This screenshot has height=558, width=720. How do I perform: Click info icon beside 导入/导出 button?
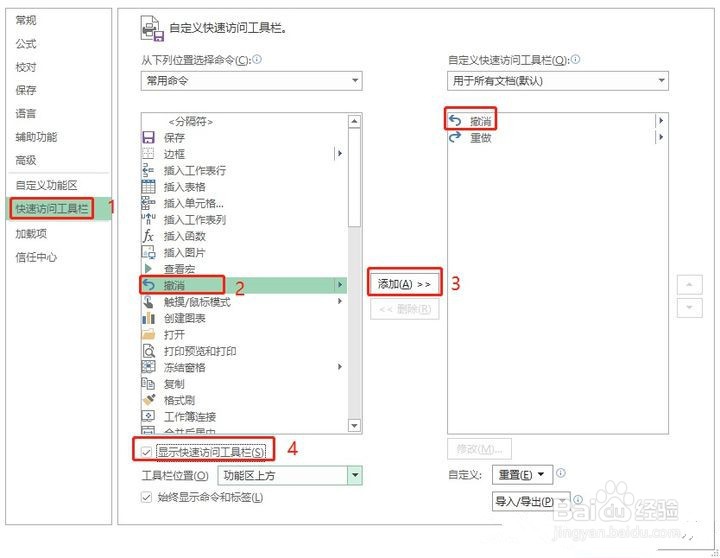point(578,500)
